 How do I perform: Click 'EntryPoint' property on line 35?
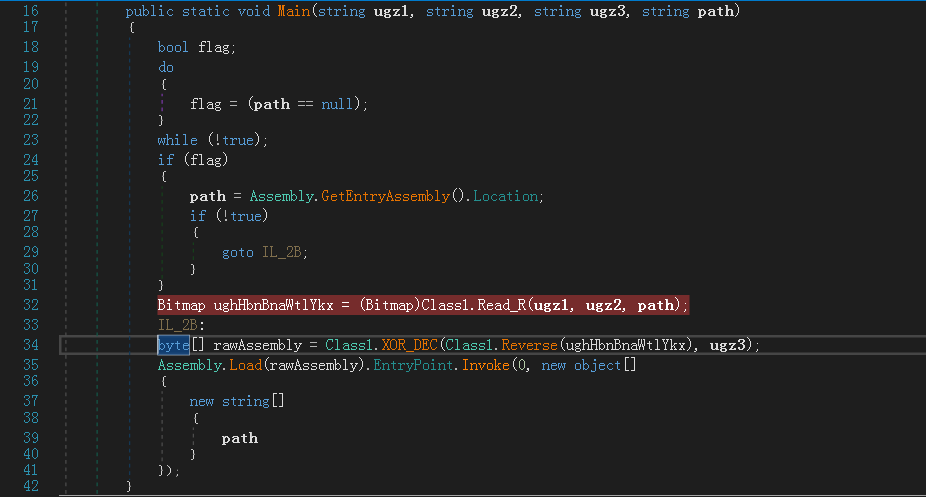pyautogui.click(x=413, y=365)
